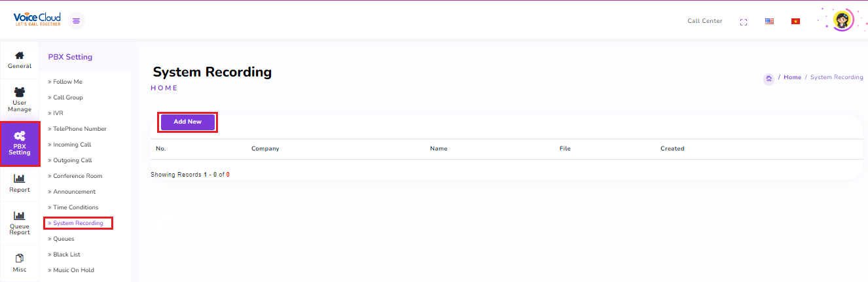Click the home icon in breadcrumb
The width and height of the screenshot is (868, 282).
point(769,78)
